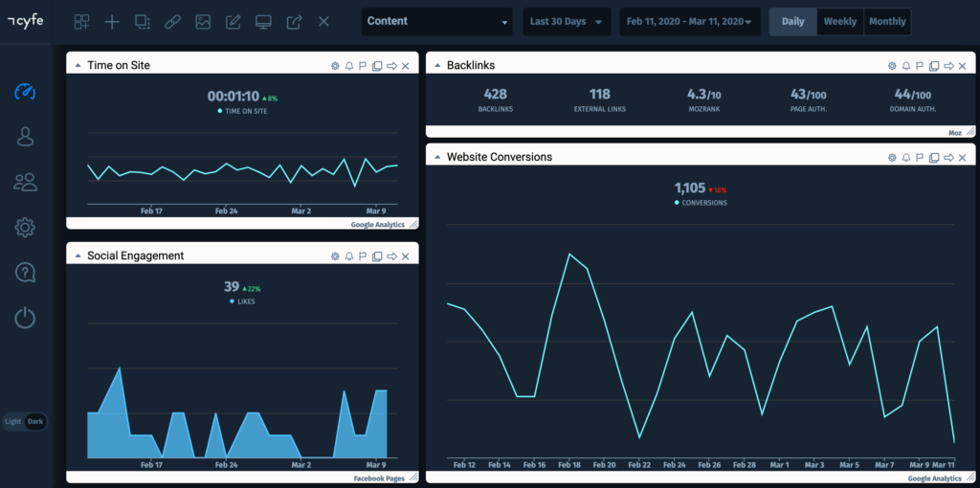
Task: Toggle the CONVERSIONS legend series
Action: tap(701, 203)
